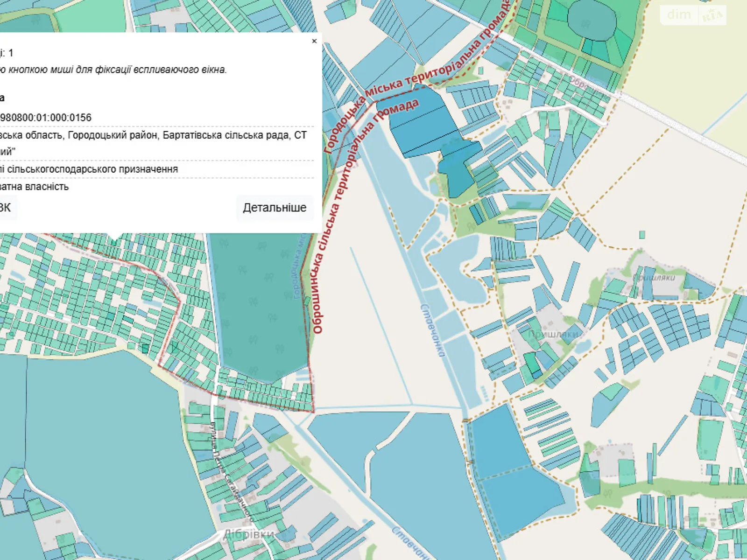The image size is (747, 560).
Task: Click the popup hint text about фіксації вспливаючого вікна
Action: (113, 70)
